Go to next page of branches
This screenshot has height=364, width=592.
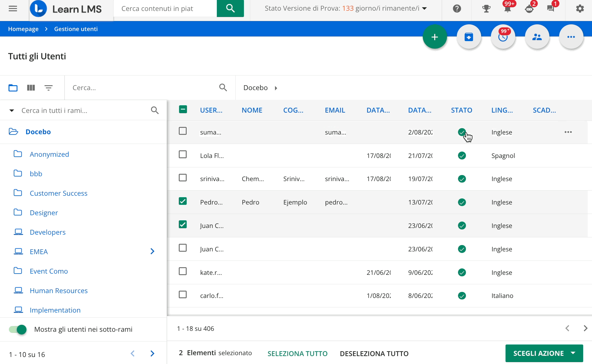(152, 353)
